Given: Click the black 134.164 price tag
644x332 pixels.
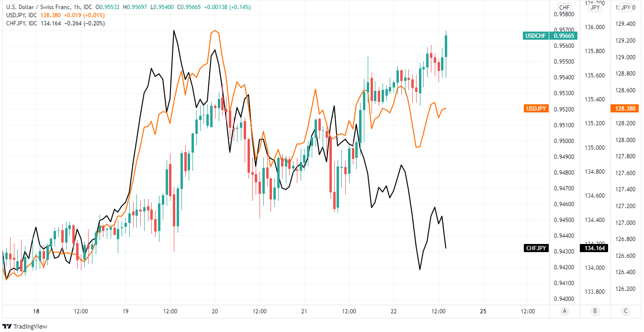Looking at the screenshot, I should [594, 248].
